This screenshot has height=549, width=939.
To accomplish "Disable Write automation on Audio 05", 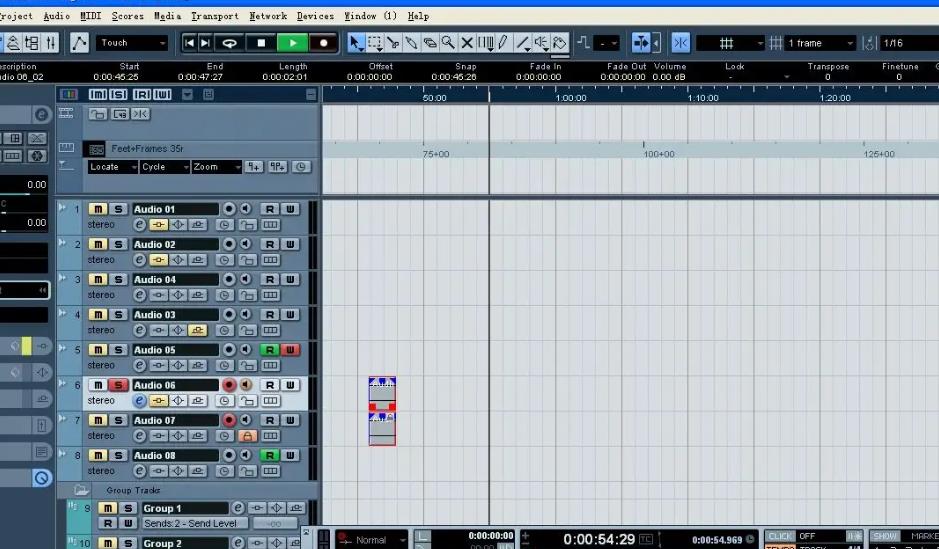I will [290, 350].
